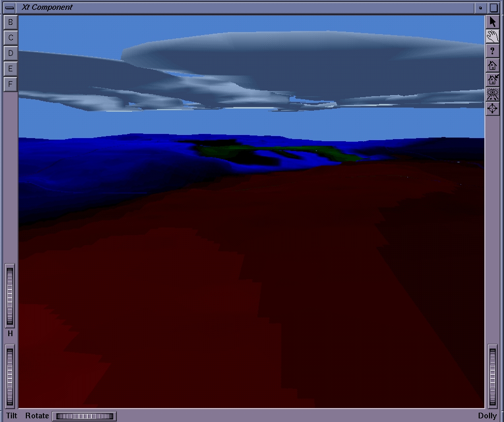Click the B button

click(11, 22)
